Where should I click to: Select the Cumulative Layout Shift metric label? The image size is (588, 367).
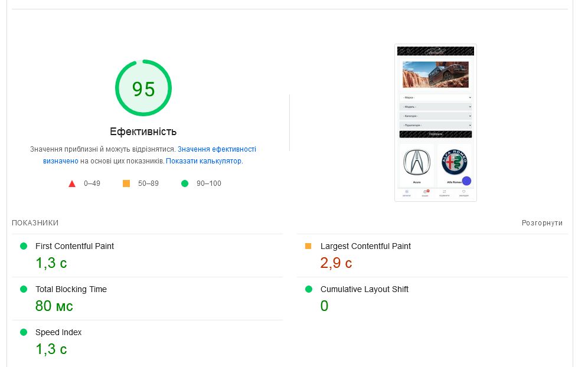[x=364, y=289]
